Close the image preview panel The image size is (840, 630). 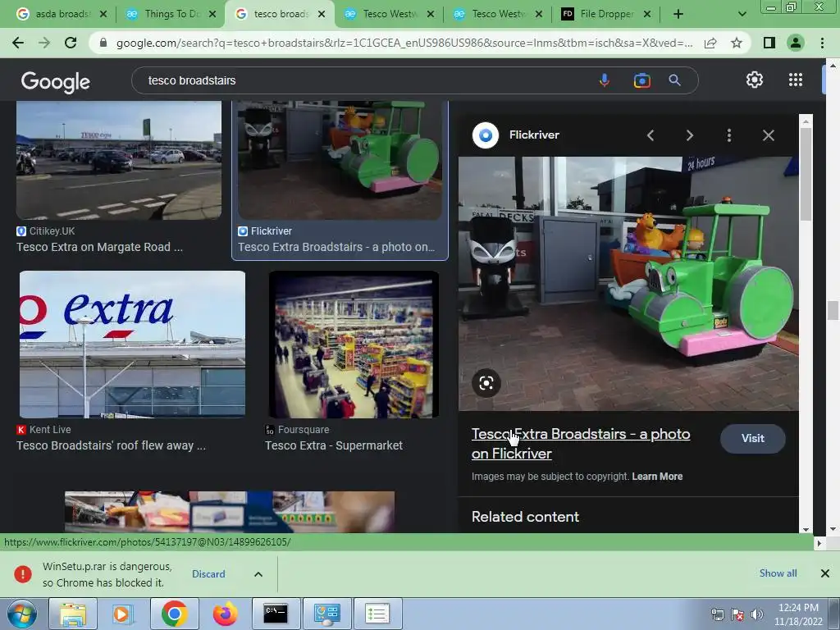pyautogui.click(x=768, y=135)
